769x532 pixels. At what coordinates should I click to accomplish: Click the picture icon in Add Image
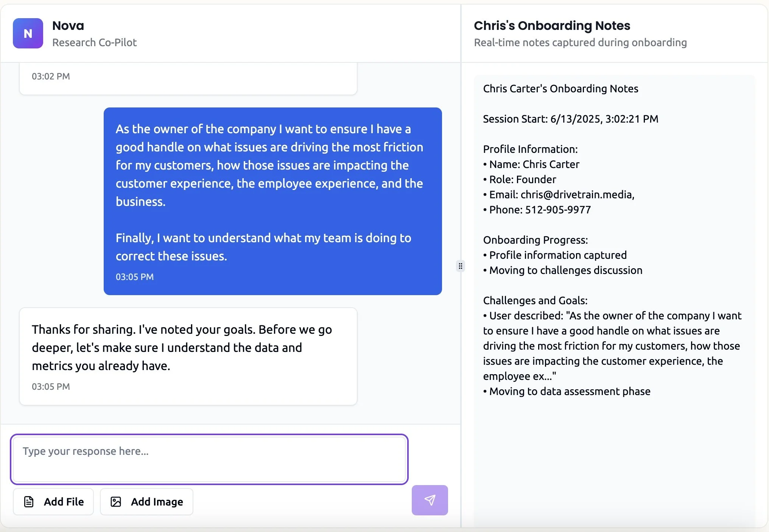(116, 502)
